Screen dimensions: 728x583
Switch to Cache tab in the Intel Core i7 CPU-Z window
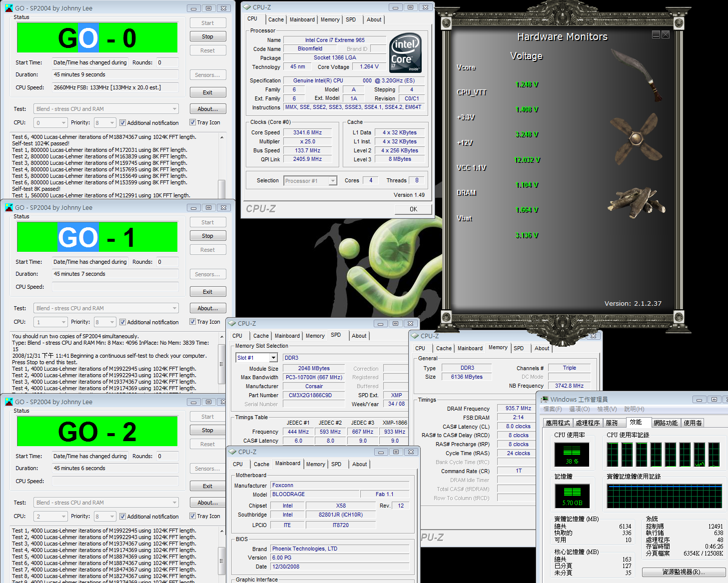pyautogui.click(x=276, y=19)
